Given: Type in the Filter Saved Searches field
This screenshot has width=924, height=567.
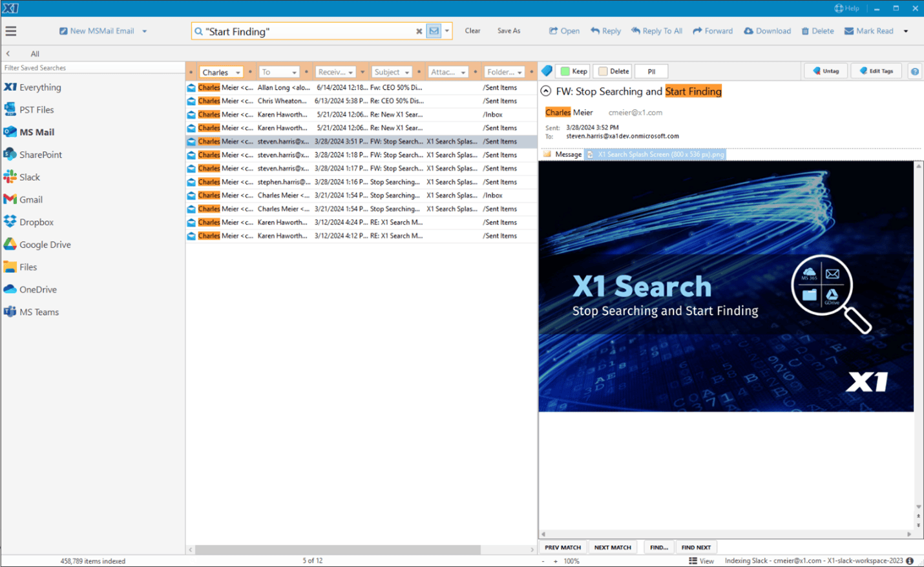Looking at the screenshot, I should (90, 67).
